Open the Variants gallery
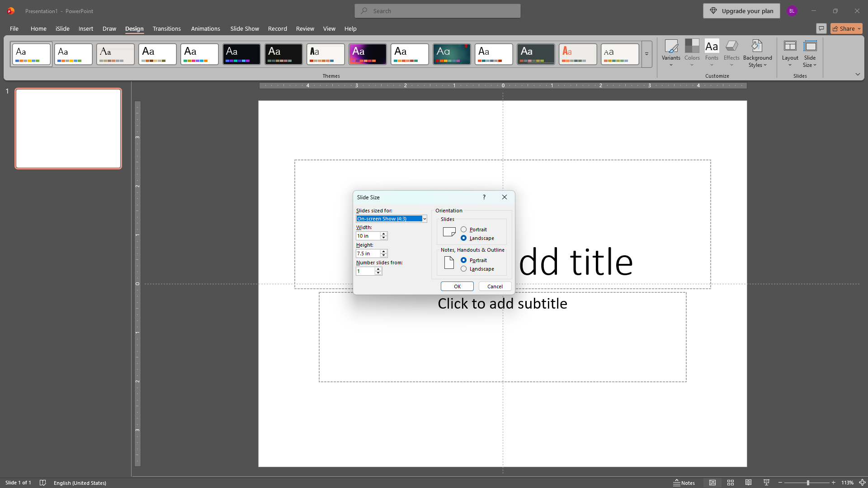This screenshot has height=488, width=868. pyautogui.click(x=671, y=53)
